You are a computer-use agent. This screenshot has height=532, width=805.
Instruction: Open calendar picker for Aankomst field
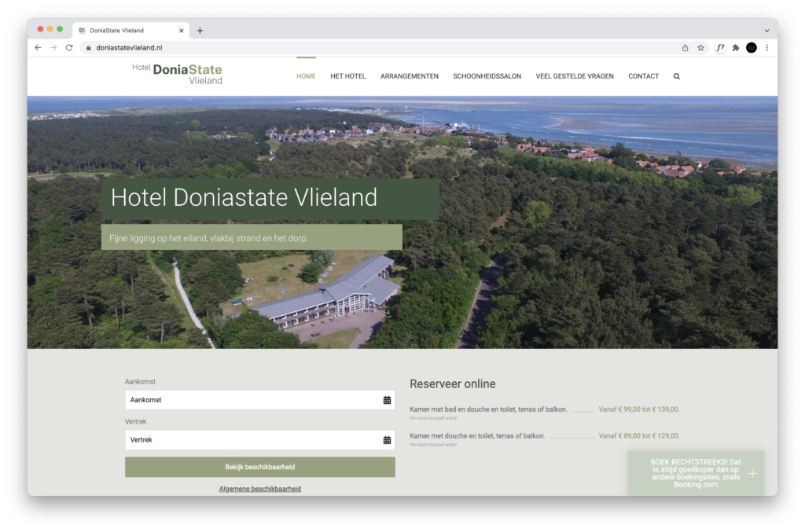tap(387, 400)
